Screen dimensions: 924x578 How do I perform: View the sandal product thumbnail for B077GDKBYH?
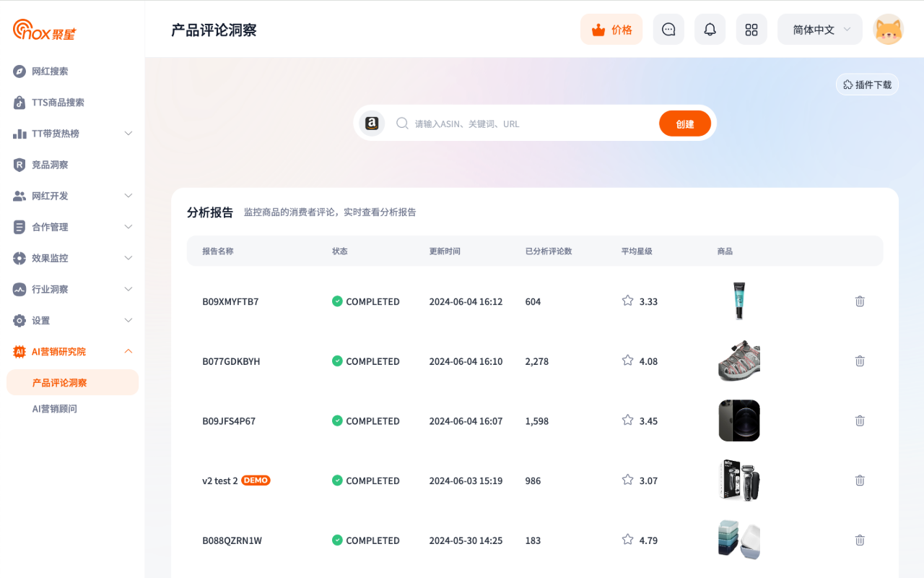pyautogui.click(x=738, y=361)
